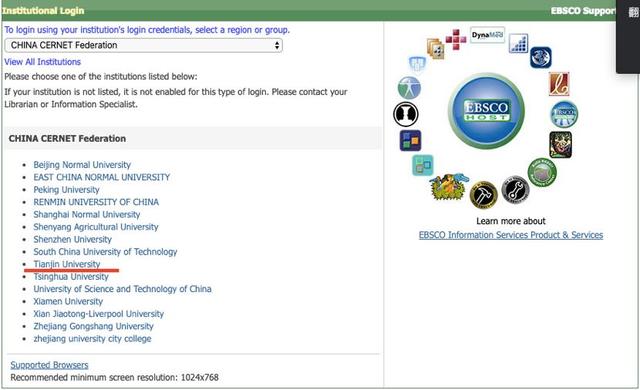Choose Beijing Normal University
Image resolution: width=640 pixels, height=390 pixels.
click(x=82, y=165)
